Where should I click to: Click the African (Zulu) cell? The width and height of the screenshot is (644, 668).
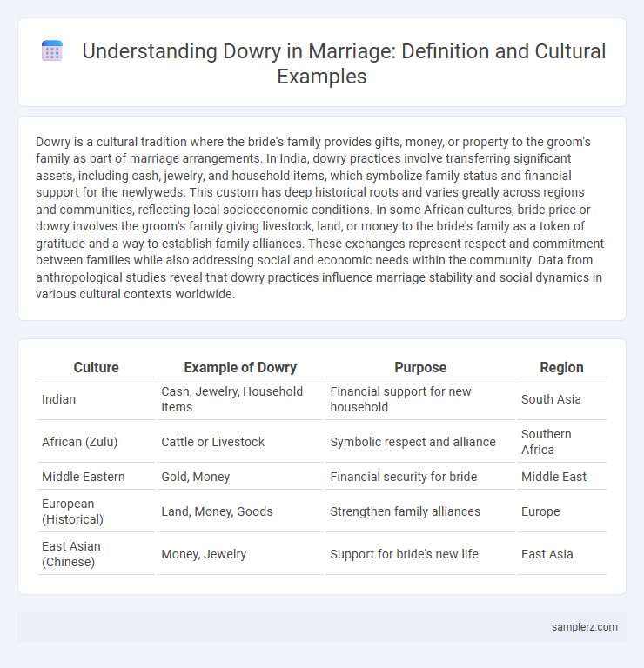pos(96,442)
